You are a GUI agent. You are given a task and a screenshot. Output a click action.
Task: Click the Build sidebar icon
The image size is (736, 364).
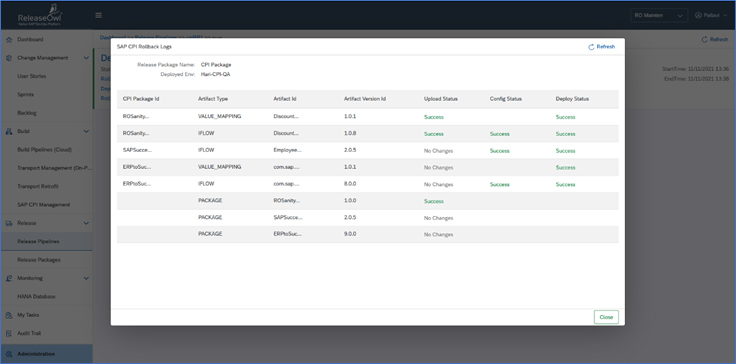pyautogui.click(x=9, y=132)
